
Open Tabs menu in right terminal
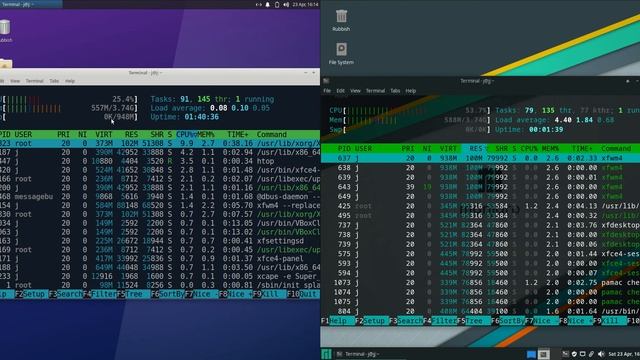click(395, 91)
